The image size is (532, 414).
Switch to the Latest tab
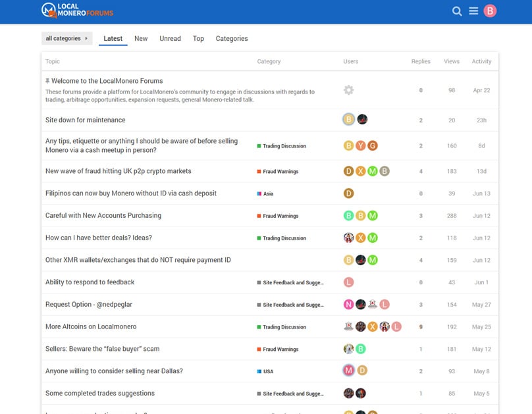coord(113,39)
